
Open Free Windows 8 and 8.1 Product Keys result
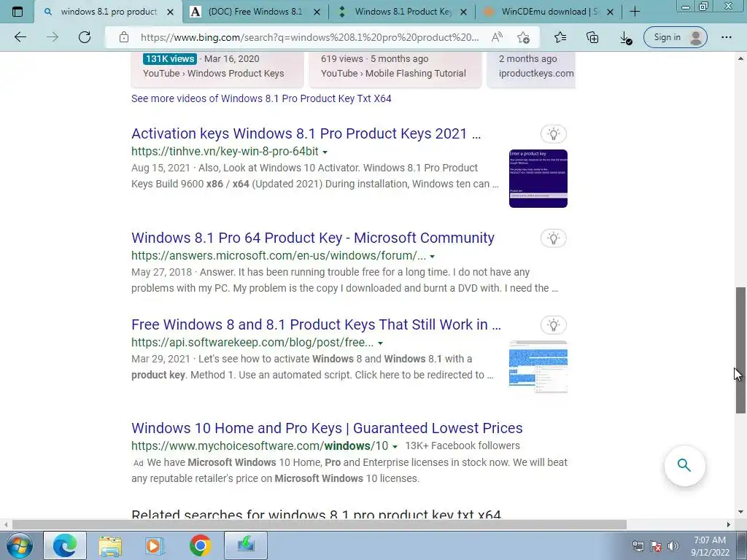[317, 324]
